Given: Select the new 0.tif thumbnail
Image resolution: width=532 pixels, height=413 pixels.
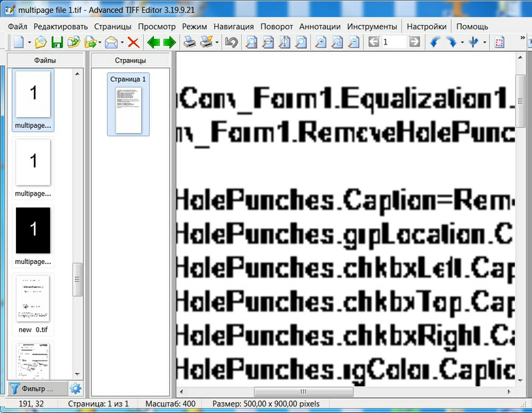Looking at the screenshot, I should click(x=33, y=304).
